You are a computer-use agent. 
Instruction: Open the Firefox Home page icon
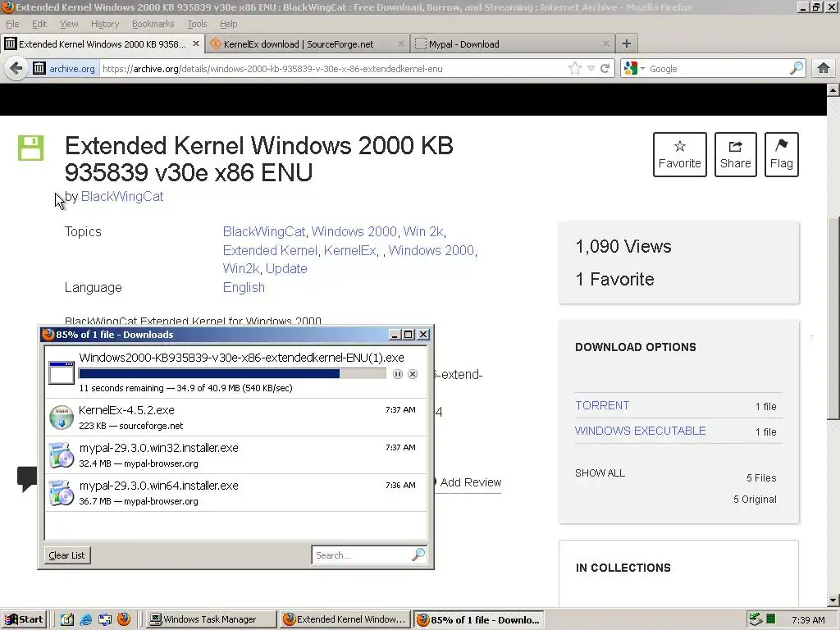[824, 69]
